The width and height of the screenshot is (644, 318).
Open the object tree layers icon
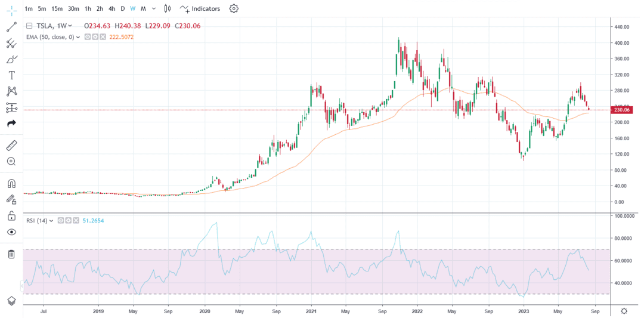pos(11,300)
